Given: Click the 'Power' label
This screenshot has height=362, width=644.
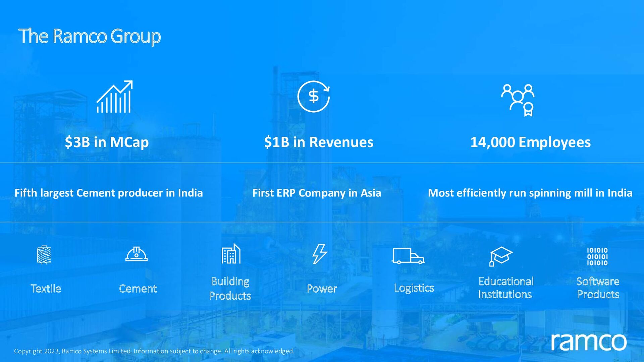Looking at the screenshot, I should pyautogui.click(x=322, y=289).
